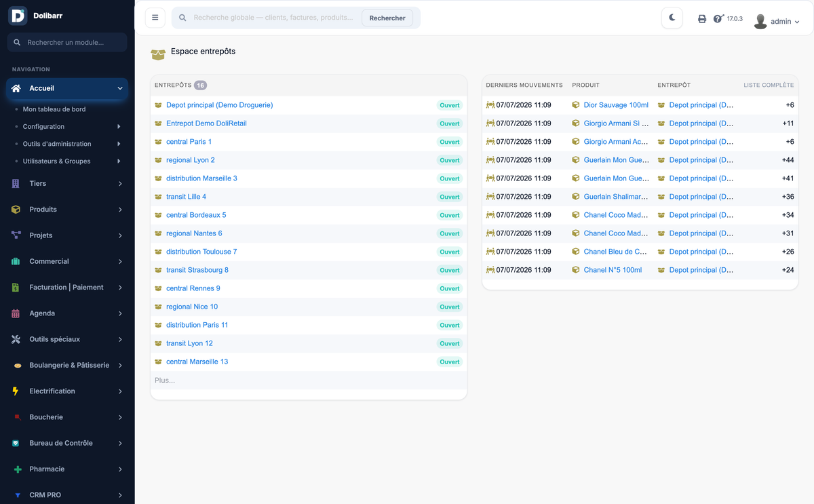Expand Outils d'administration submenu arrow
Screen dimensions: 814x504
tap(119, 144)
